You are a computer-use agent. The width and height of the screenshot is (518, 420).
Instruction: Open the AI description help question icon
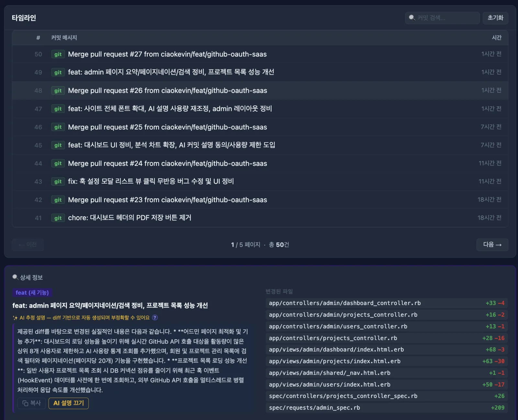point(155,317)
